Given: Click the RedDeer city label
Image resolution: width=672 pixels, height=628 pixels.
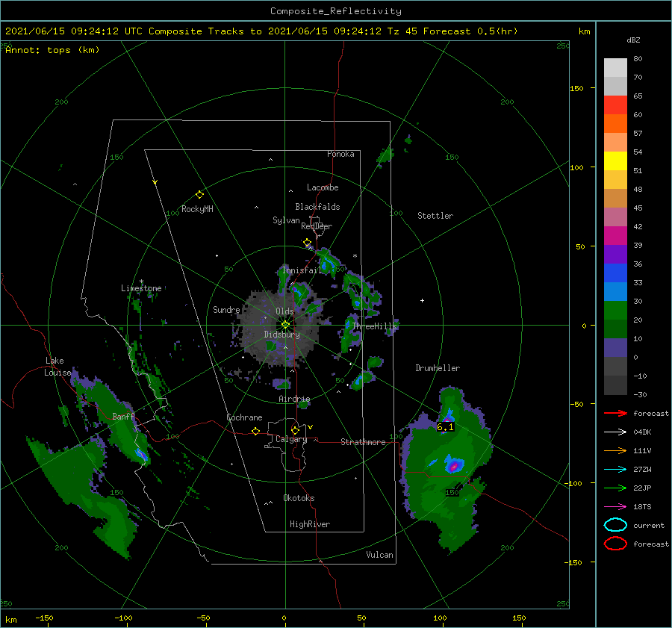Looking at the screenshot, I should click(317, 226).
